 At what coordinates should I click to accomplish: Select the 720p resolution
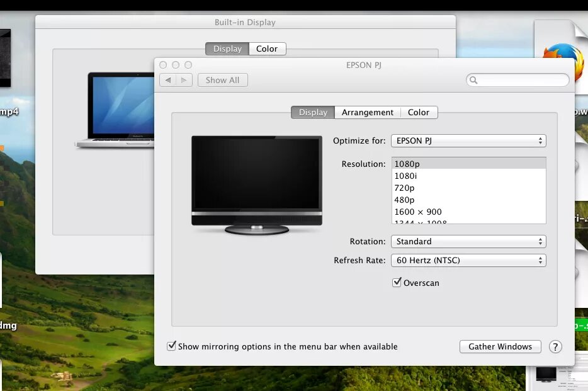(x=469, y=188)
